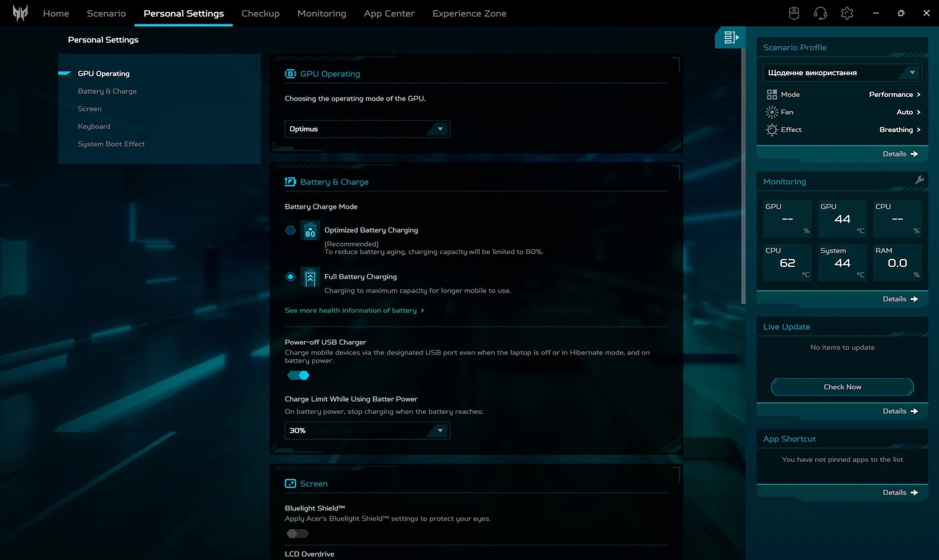Viewport: 939px width, 560px height.
Task: Click the CPU temperature 62 tile
Action: 787,262
